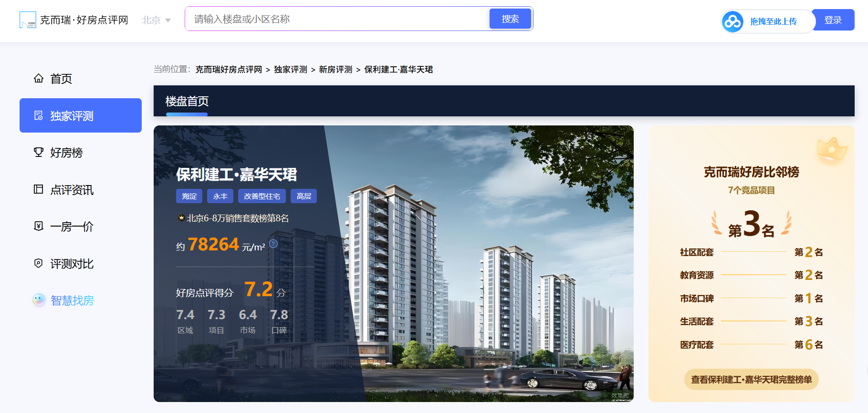Follow the 新房评测 breadcrumb link
The height and width of the screenshot is (413, 868).
tap(335, 70)
